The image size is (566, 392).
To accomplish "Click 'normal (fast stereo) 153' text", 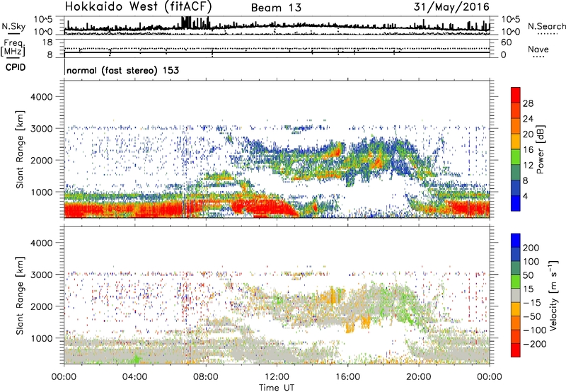I will [122, 70].
